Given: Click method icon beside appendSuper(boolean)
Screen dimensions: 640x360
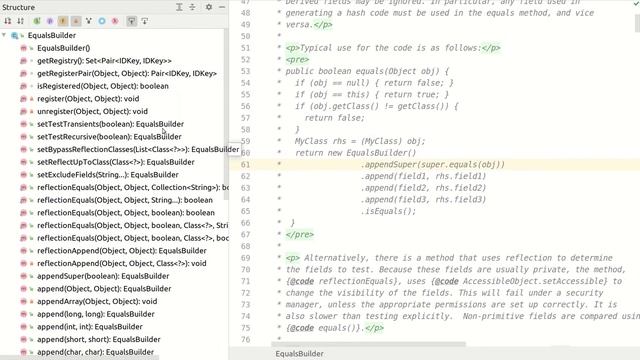Looking at the screenshot, I should click(x=24, y=276).
